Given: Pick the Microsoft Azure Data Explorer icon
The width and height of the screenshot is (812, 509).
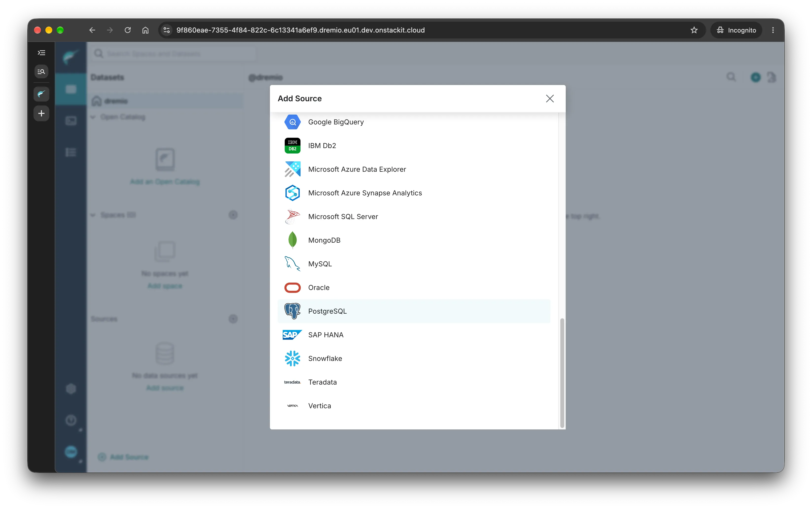Looking at the screenshot, I should pyautogui.click(x=292, y=169).
